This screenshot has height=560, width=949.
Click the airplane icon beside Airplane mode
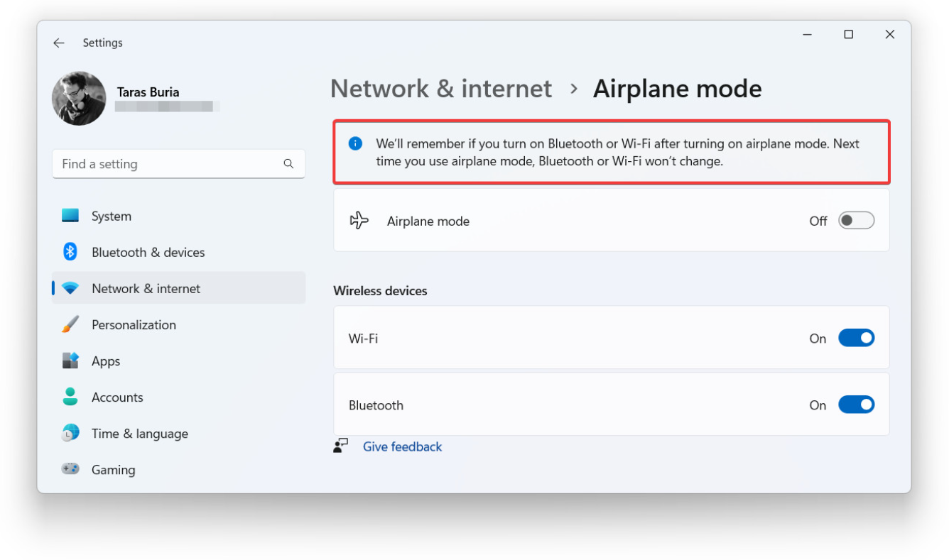click(359, 221)
